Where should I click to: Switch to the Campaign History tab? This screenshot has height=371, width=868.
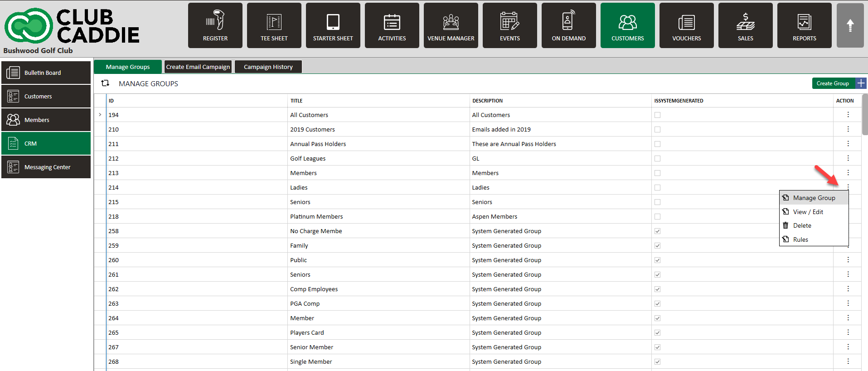click(x=268, y=67)
